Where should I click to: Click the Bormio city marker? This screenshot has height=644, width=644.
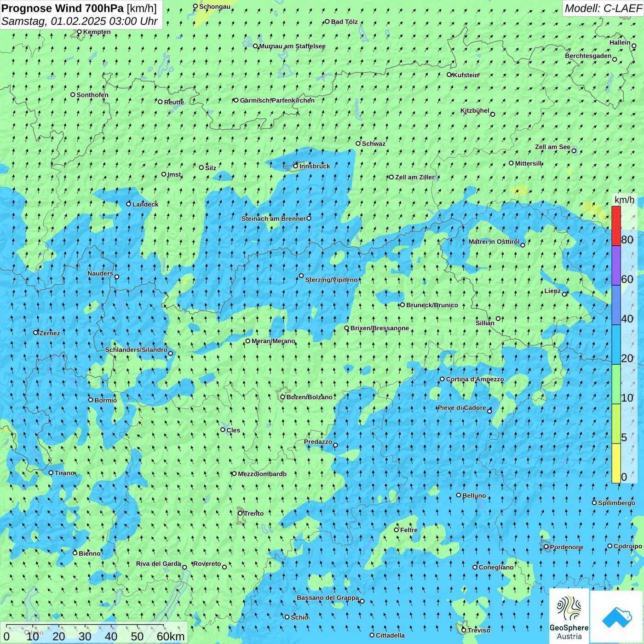coord(91,400)
